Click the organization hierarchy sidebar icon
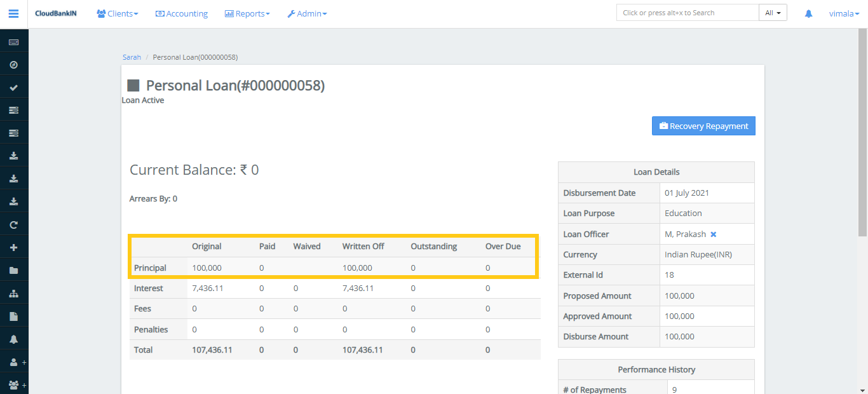The width and height of the screenshot is (868, 394). tap(14, 292)
